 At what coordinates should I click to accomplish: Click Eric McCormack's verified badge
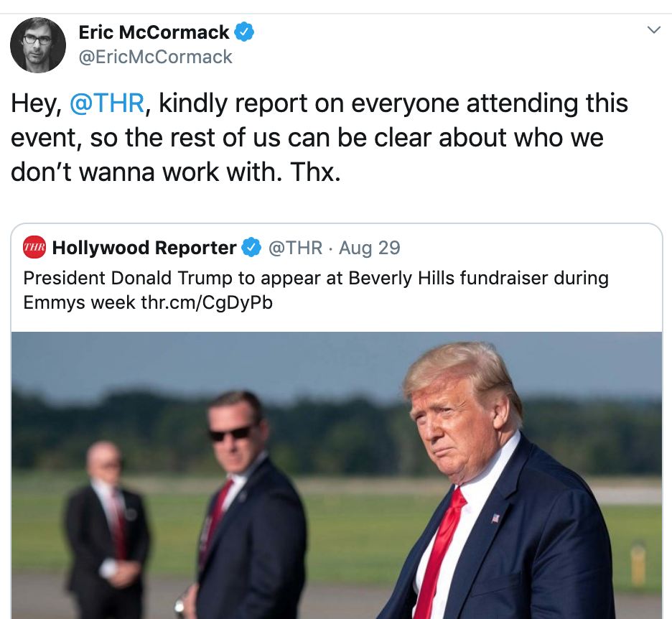[x=244, y=32]
